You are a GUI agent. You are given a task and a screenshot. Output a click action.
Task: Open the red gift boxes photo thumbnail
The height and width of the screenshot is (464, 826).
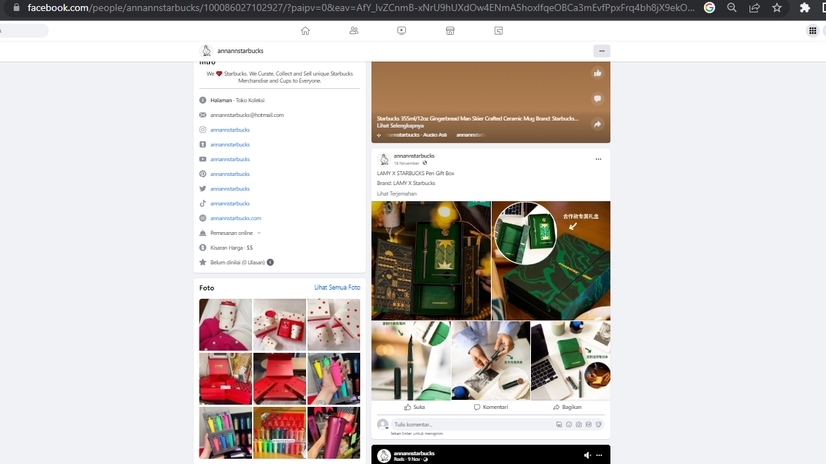(x=225, y=379)
